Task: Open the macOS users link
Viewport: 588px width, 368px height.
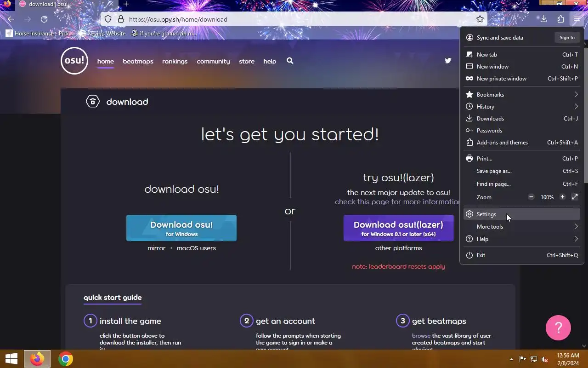Action: tap(196, 248)
